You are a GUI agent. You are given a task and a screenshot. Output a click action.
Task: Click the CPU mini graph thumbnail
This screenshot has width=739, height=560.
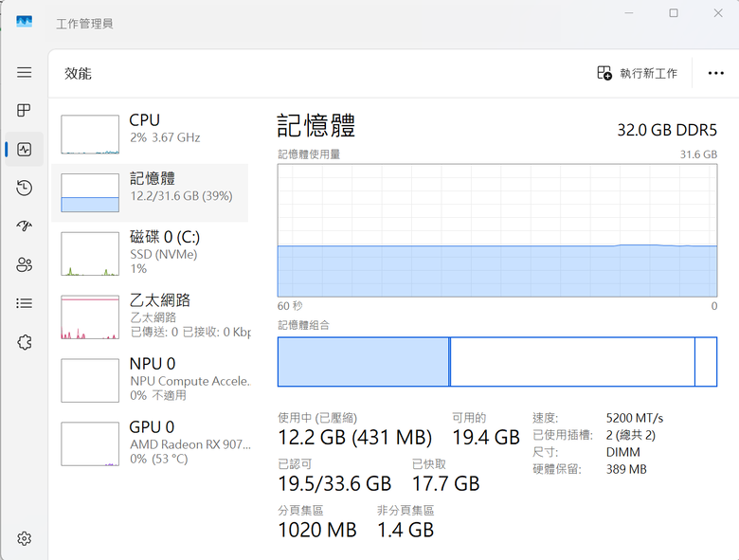coord(90,135)
